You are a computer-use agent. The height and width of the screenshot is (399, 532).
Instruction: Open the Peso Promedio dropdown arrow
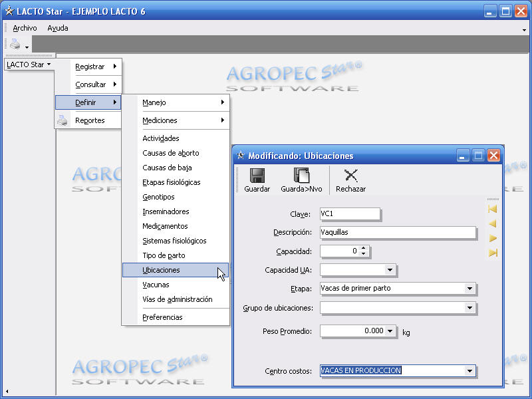[390, 331]
